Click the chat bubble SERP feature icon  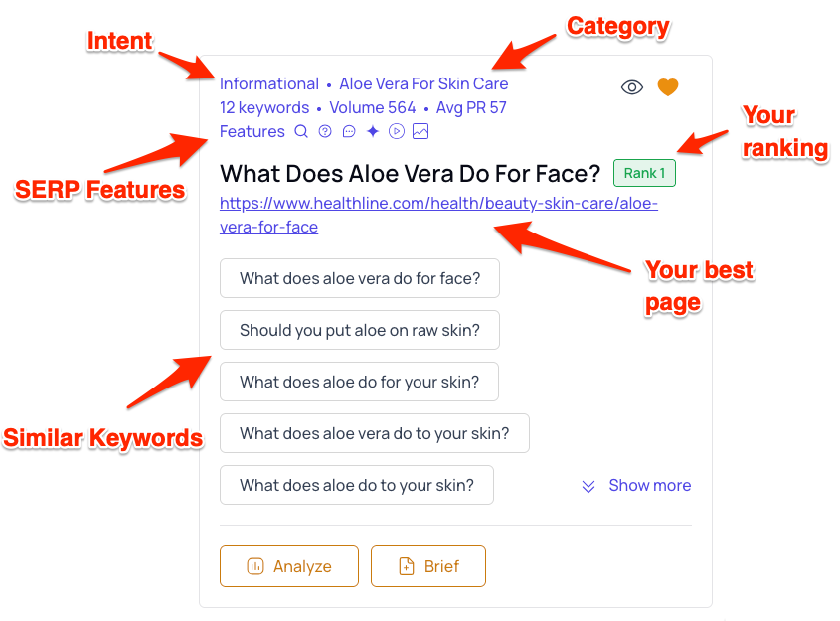tap(349, 132)
